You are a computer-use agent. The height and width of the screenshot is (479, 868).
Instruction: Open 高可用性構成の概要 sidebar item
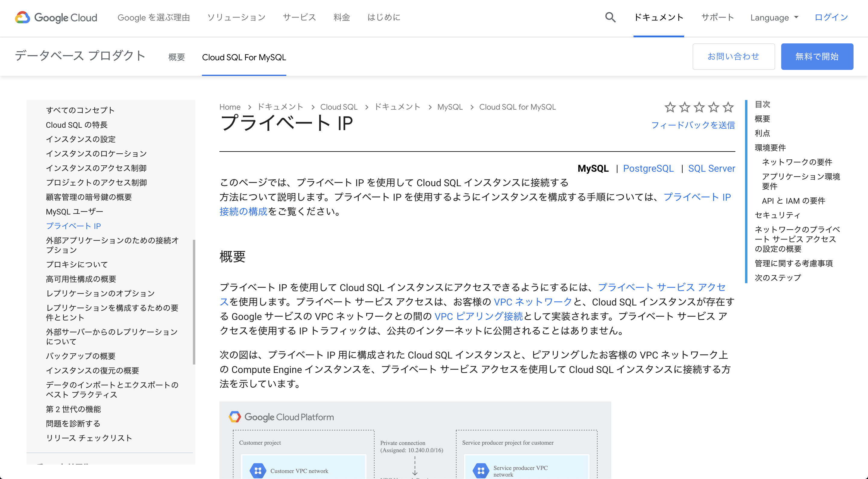coord(81,279)
